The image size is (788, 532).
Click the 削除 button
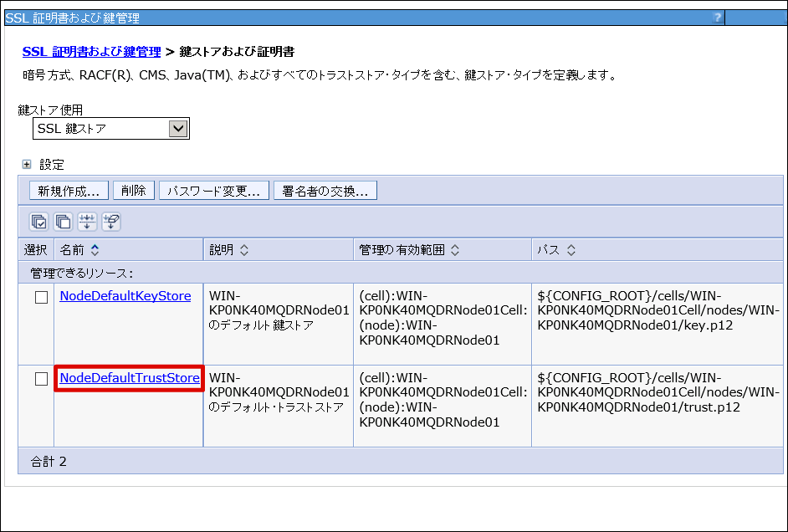133,191
